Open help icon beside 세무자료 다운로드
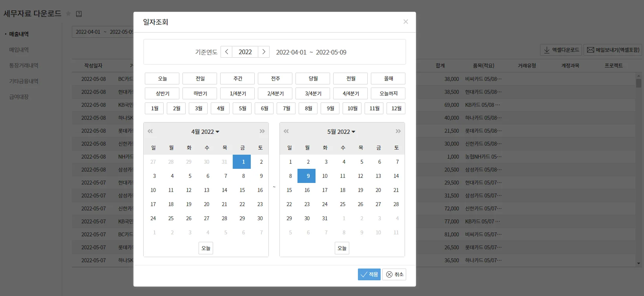Screen dimensions: 644x296 point(79,14)
